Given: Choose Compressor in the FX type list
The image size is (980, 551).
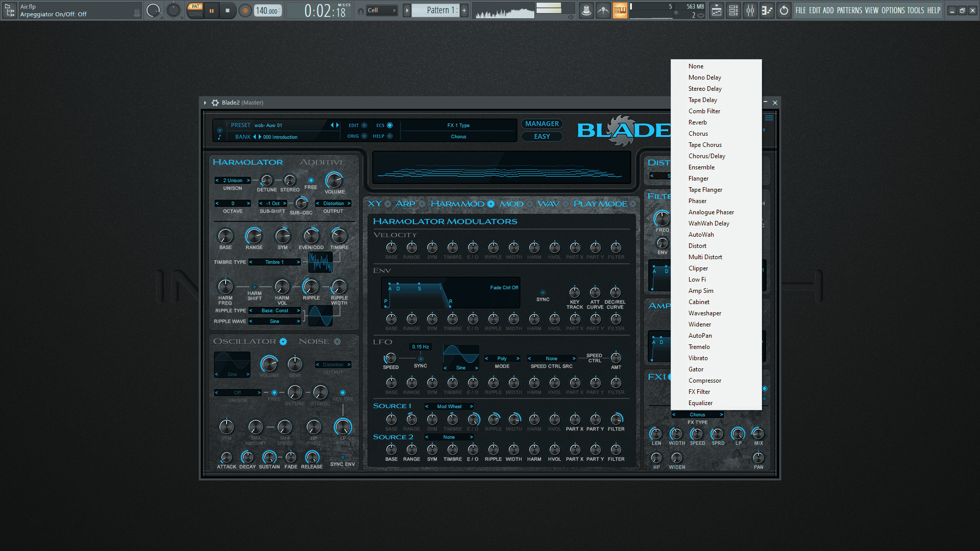Looking at the screenshot, I should click(716, 381).
